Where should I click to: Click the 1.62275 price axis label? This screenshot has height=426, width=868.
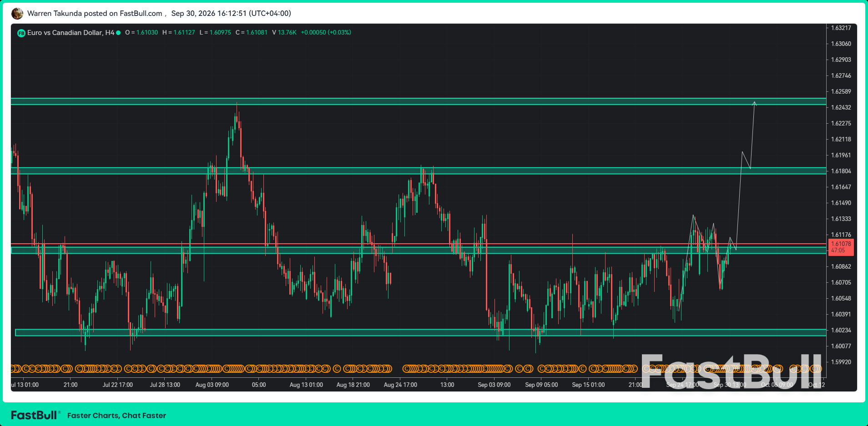tap(841, 123)
